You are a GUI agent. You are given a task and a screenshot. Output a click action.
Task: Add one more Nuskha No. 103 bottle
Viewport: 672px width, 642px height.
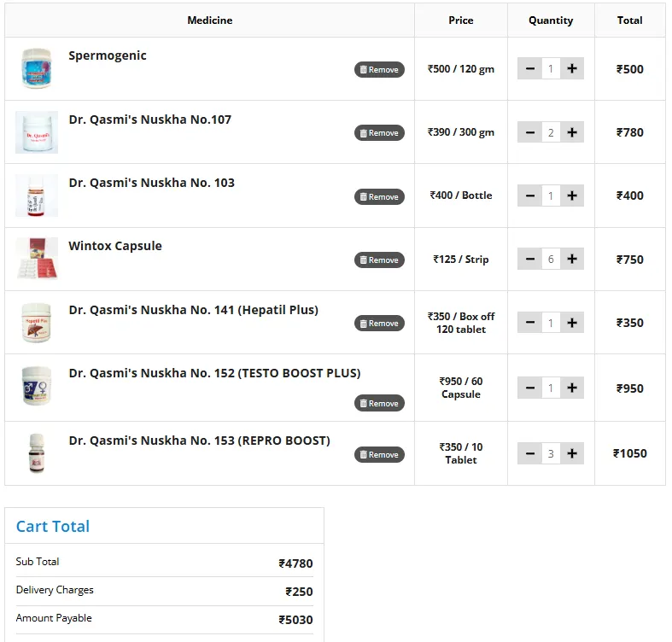click(572, 196)
